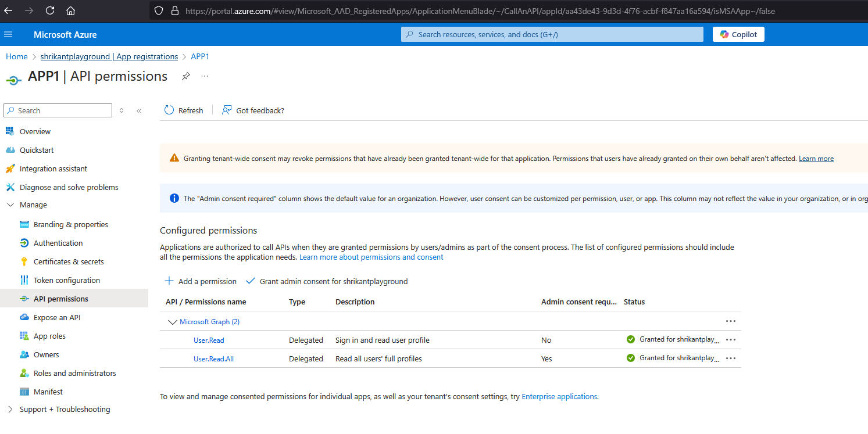Open the Enterprise applications link
The image size is (868, 434).
point(559,396)
